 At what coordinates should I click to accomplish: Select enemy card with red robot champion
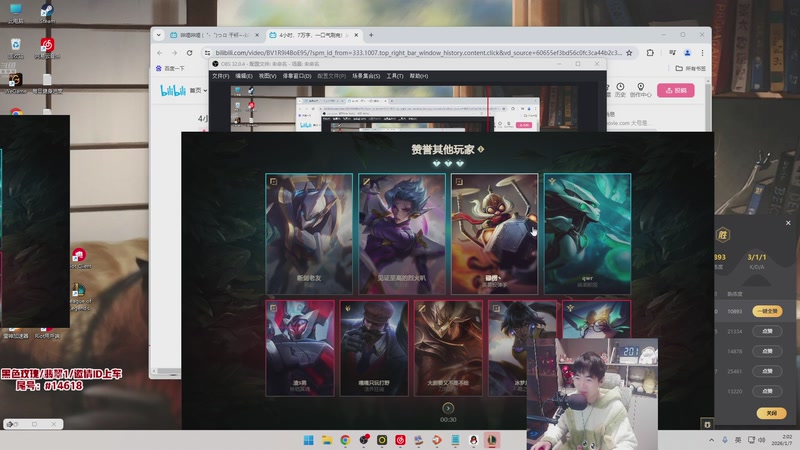pos(300,348)
